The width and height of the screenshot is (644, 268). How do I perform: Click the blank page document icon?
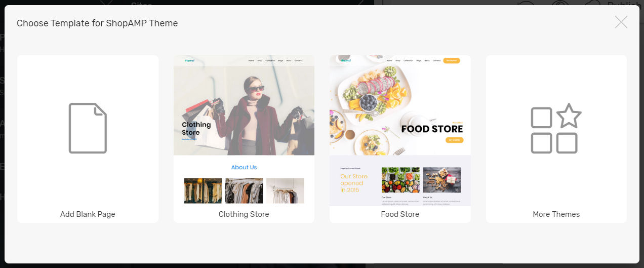[88, 128]
